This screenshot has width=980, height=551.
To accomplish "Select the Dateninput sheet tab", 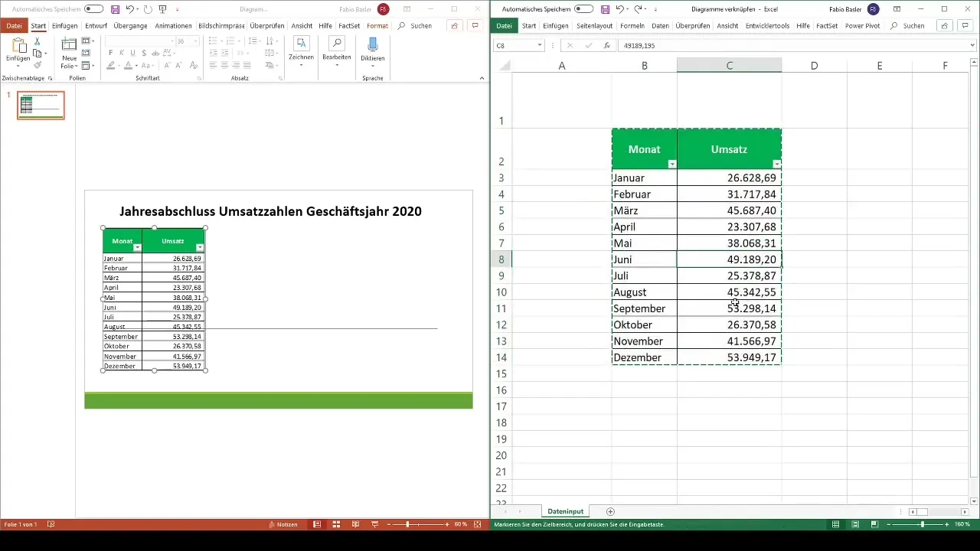I will (x=566, y=511).
